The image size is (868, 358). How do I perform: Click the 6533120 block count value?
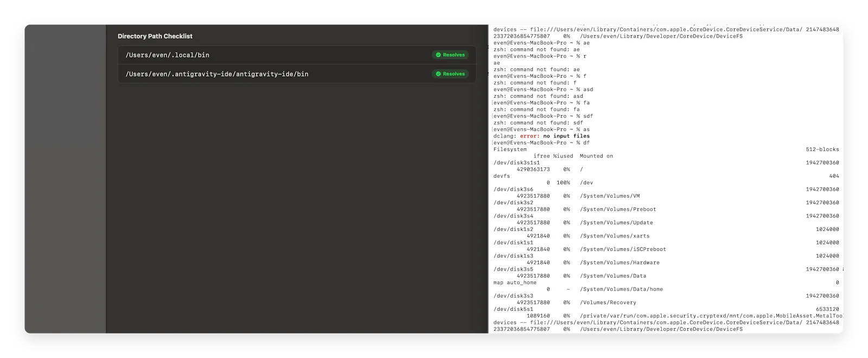tap(827, 309)
